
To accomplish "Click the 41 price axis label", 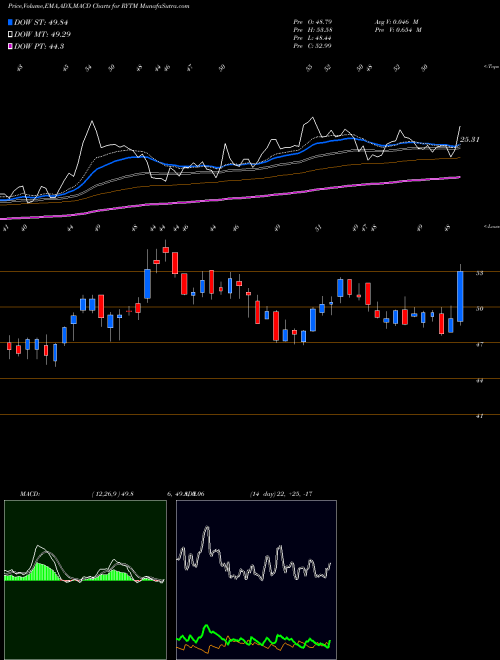I will point(479,416).
